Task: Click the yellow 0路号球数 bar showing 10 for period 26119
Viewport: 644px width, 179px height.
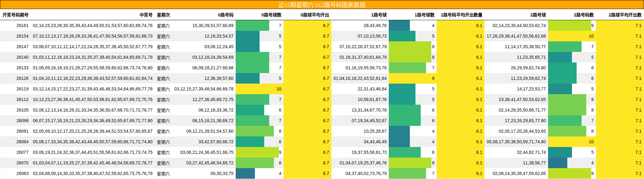Action: 260,89
